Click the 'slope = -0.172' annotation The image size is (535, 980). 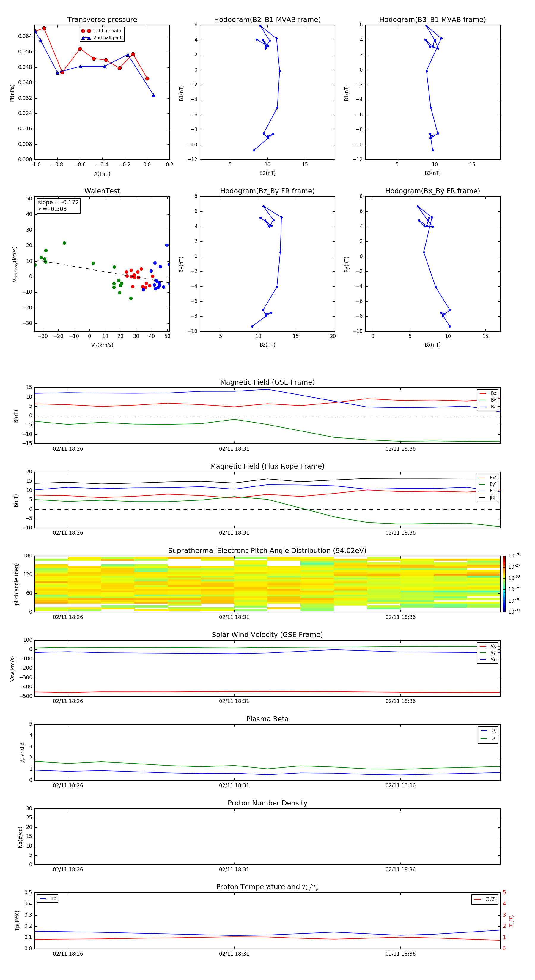tap(58, 203)
